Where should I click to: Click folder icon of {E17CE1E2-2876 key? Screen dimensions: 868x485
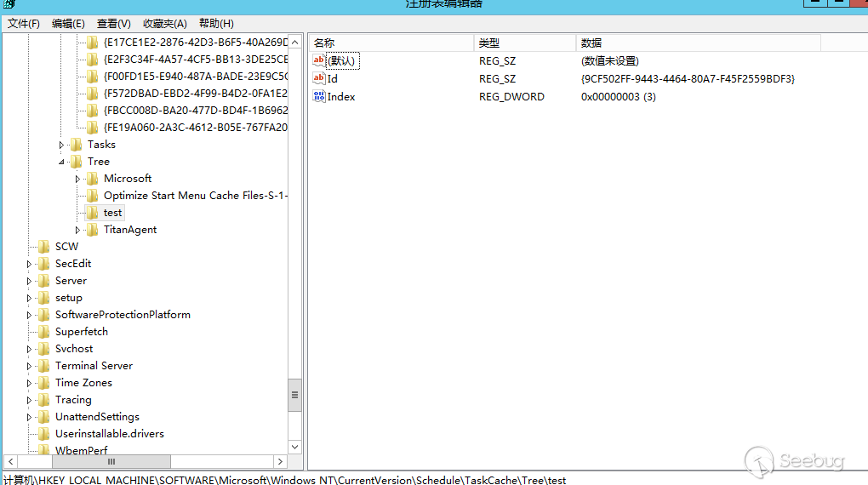(x=93, y=43)
